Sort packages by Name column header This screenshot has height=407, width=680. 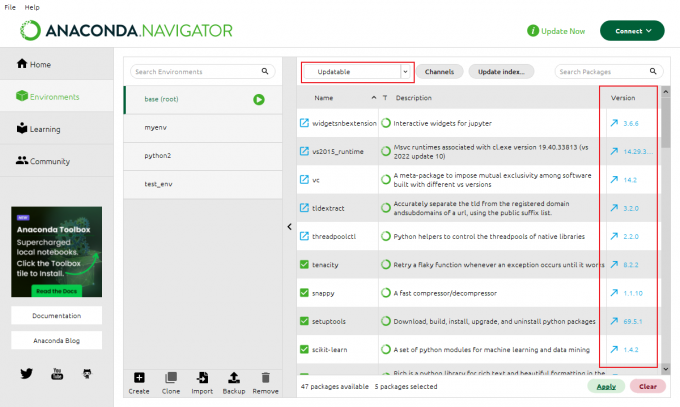pyautogui.click(x=324, y=98)
